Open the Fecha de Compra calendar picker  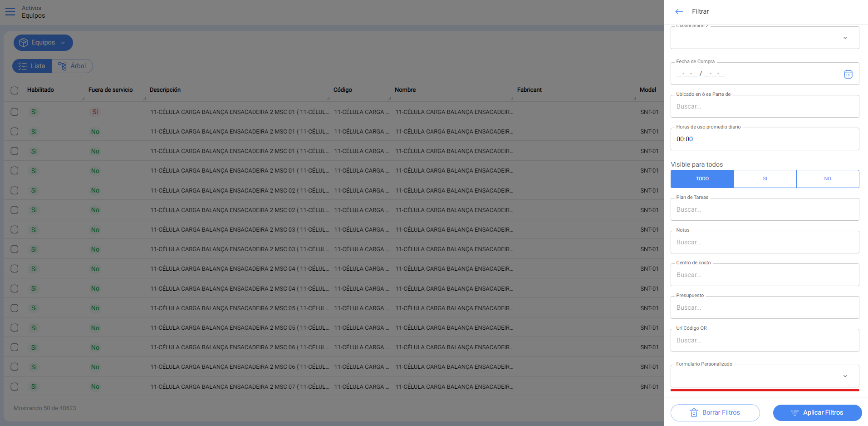[x=848, y=74]
